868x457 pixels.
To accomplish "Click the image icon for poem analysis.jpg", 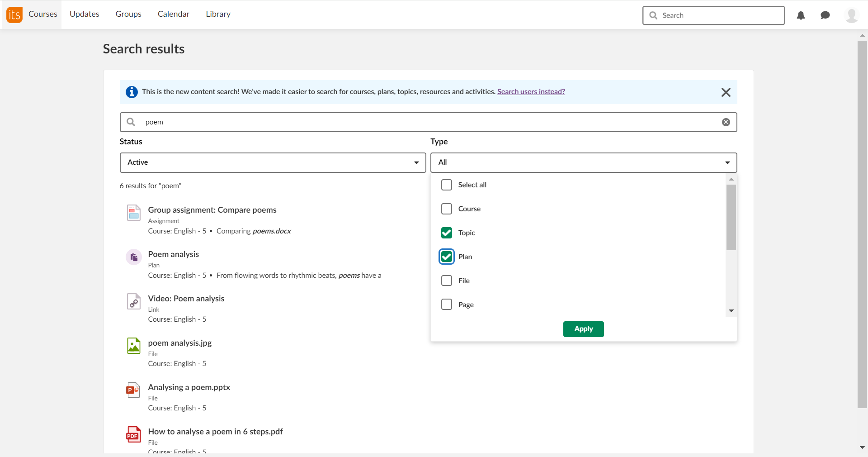I will [133, 346].
